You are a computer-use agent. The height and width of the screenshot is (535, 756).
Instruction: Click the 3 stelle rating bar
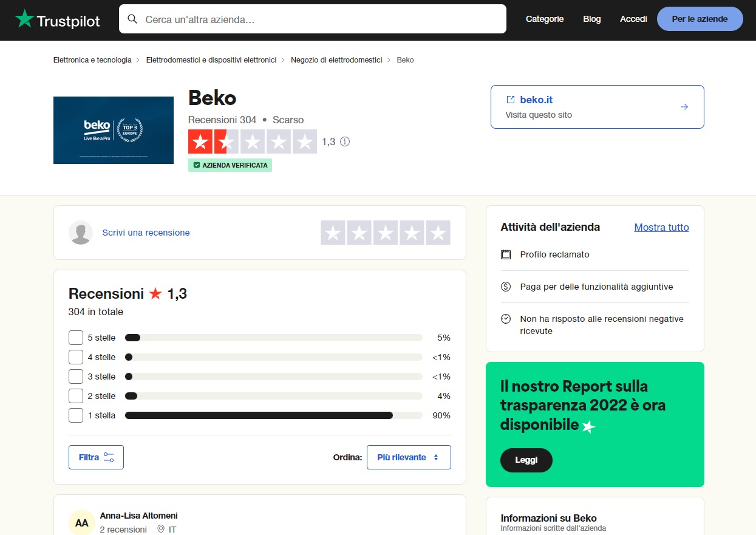[x=273, y=377]
